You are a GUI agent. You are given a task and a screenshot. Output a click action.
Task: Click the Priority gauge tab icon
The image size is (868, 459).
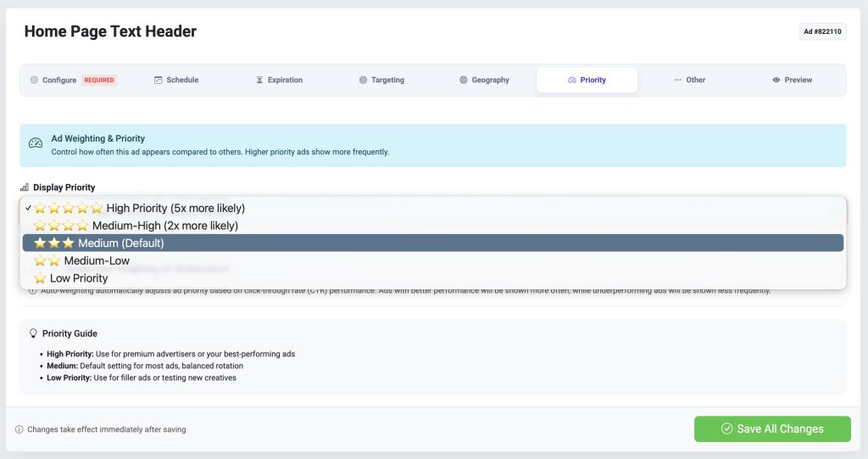(x=572, y=80)
